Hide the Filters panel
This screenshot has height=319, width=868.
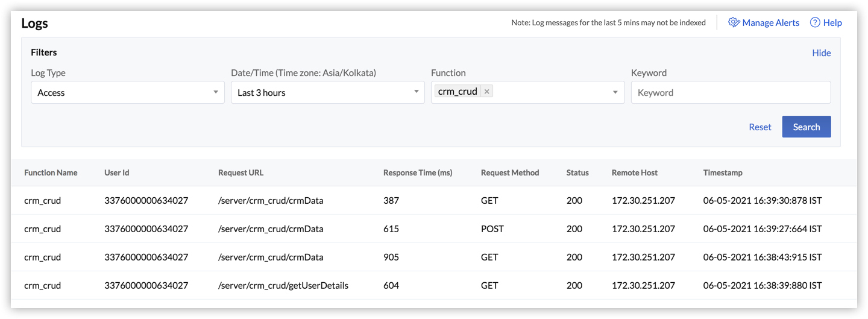tap(821, 52)
